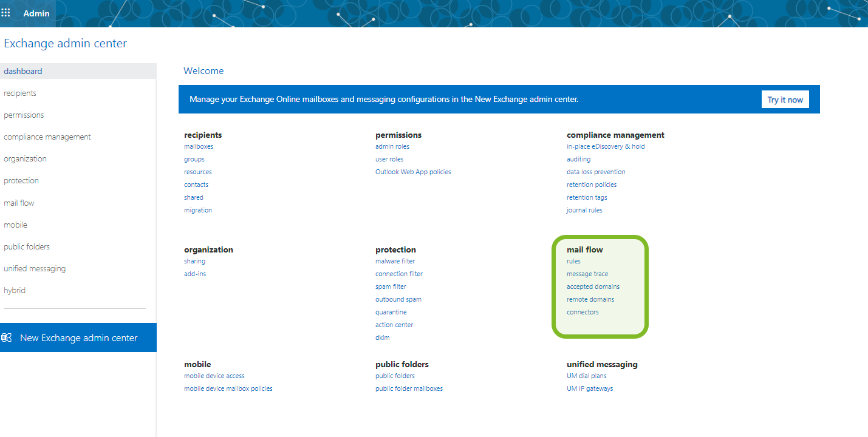Open the hybrid section from the sidebar
868x437 pixels.
tap(15, 290)
